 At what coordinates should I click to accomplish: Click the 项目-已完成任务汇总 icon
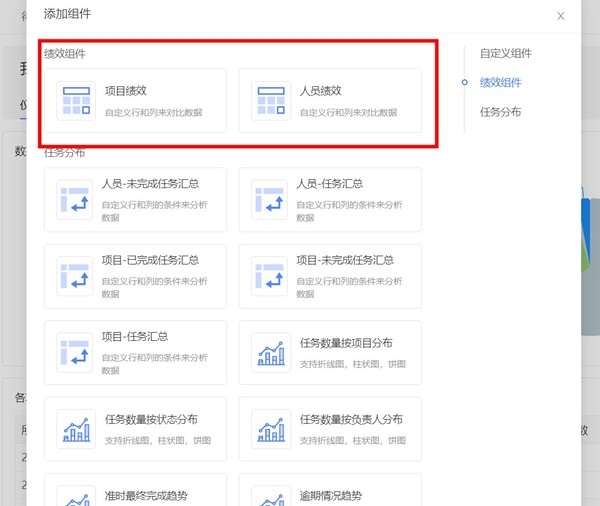click(75, 275)
